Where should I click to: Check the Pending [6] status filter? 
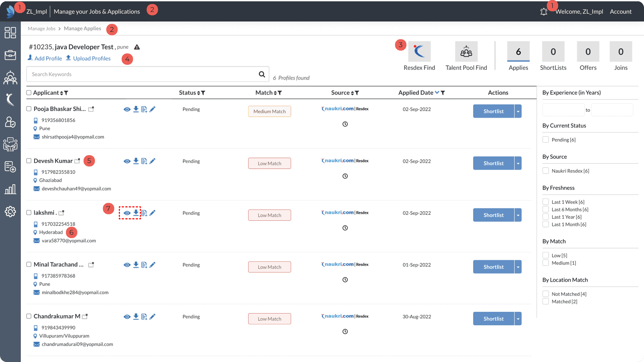tap(545, 140)
